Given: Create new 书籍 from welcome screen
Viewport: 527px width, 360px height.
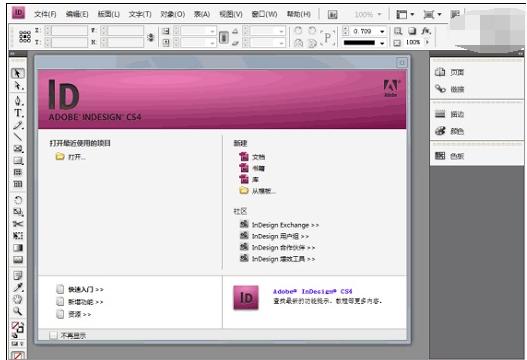Looking at the screenshot, I should 252,168.
